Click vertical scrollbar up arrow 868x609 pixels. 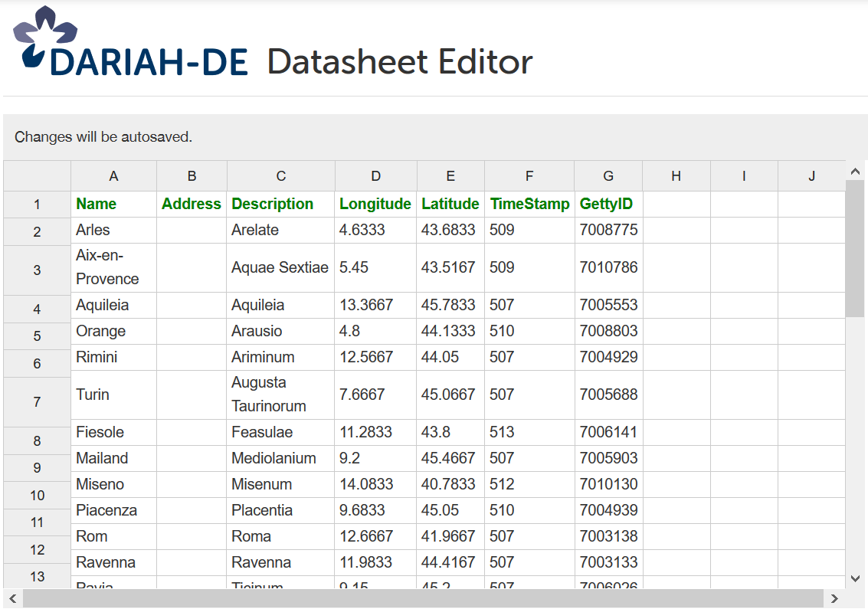(x=855, y=172)
